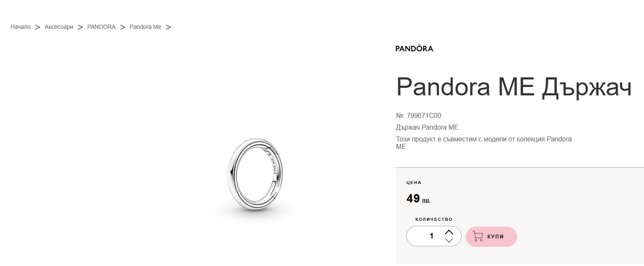
Task: Click the 49 лв. price
Action: (x=418, y=199)
